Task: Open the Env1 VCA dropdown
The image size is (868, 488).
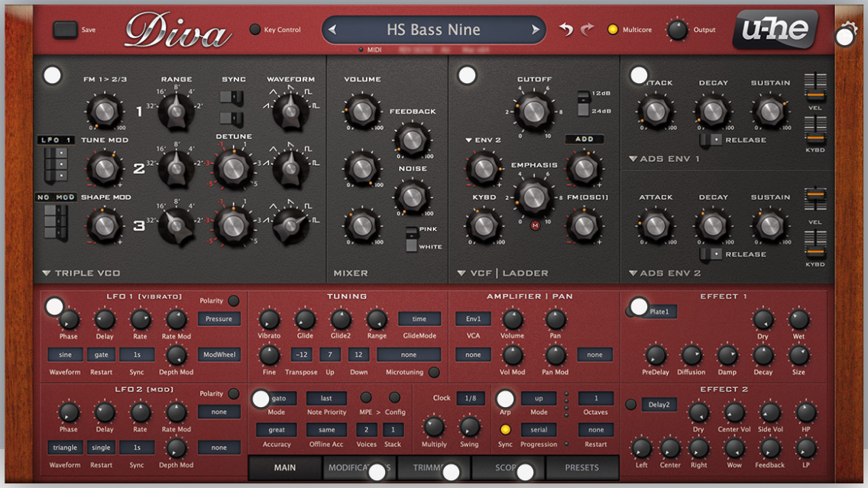Action: pos(473,318)
